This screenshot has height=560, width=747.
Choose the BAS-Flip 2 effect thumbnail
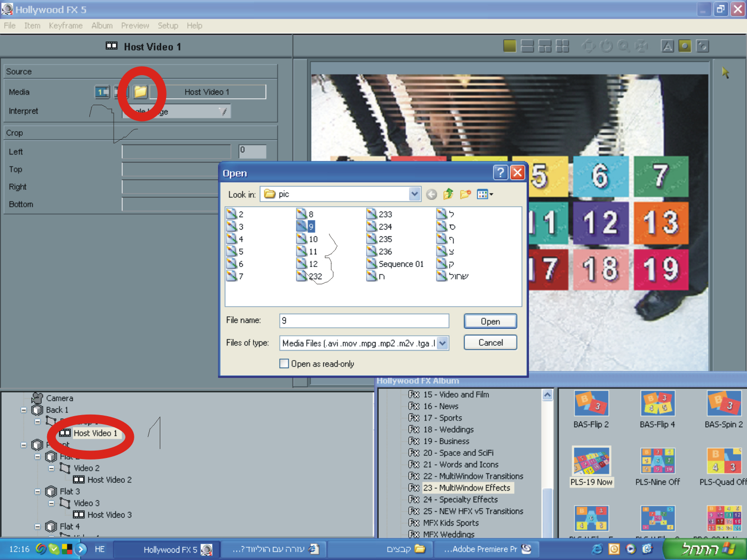(591, 403)
